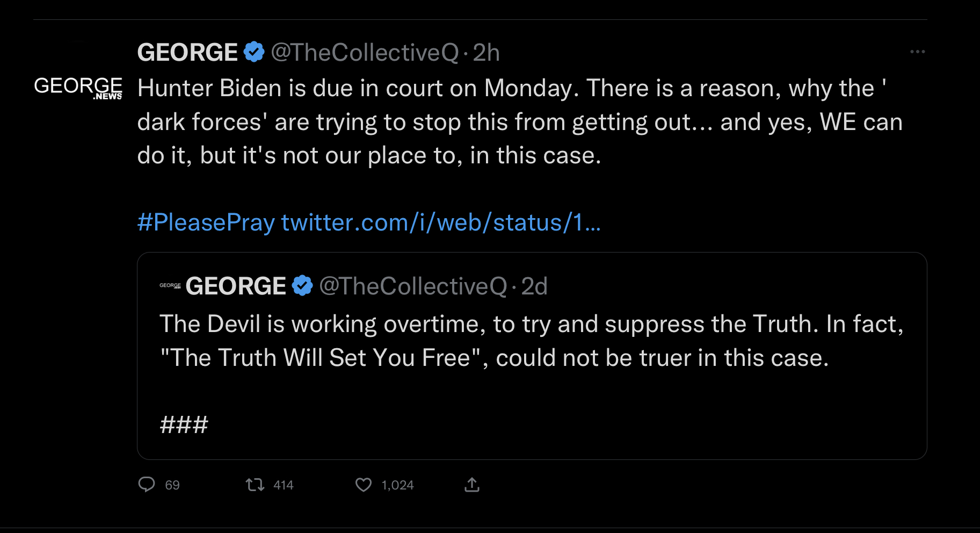Click the 414 retweets count
The image size is (980, 533).
pos(284,485)
